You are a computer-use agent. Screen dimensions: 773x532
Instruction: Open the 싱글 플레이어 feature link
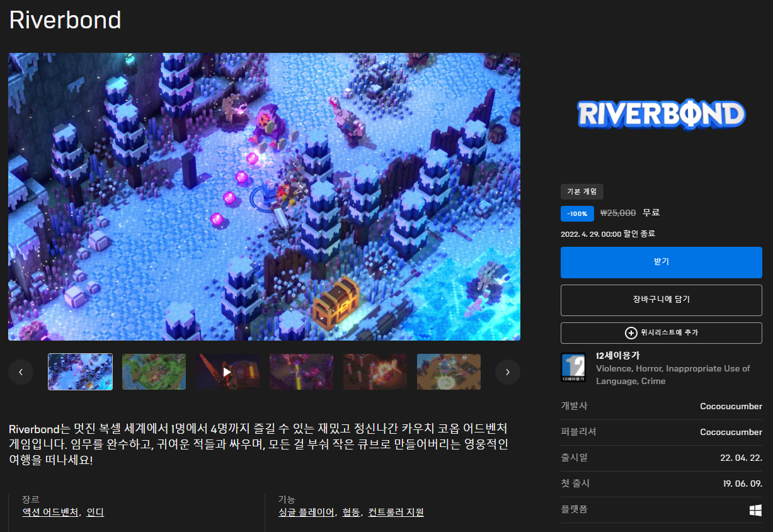click(x=306, y=512)
